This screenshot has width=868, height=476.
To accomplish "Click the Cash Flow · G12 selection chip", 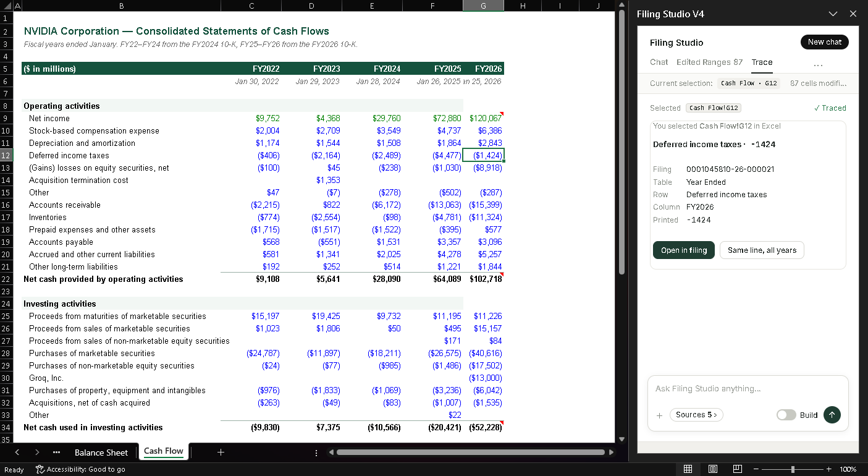I will point(749,83).
